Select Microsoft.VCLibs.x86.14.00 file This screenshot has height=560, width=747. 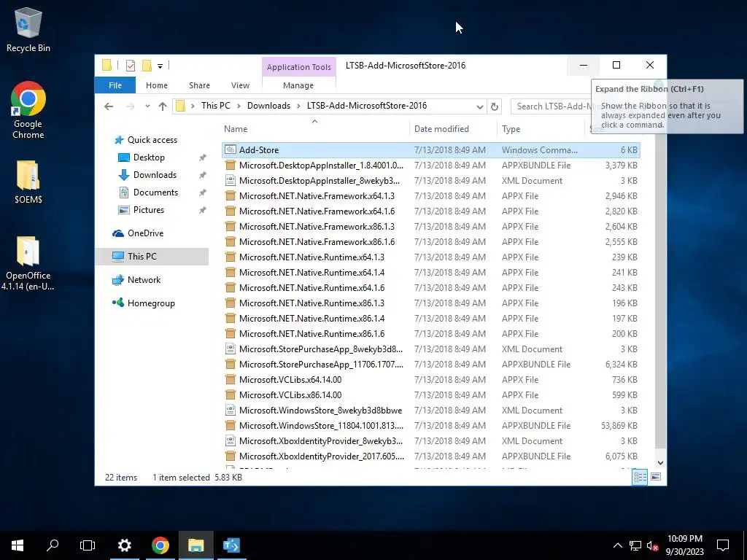point(431,394)
